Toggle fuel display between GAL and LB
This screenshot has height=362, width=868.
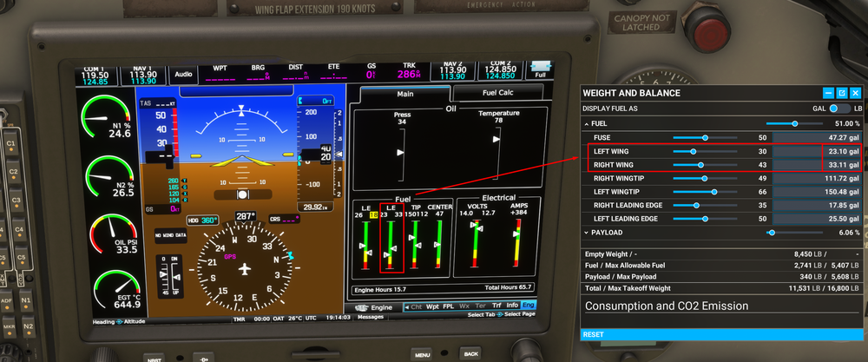point(838,109)
